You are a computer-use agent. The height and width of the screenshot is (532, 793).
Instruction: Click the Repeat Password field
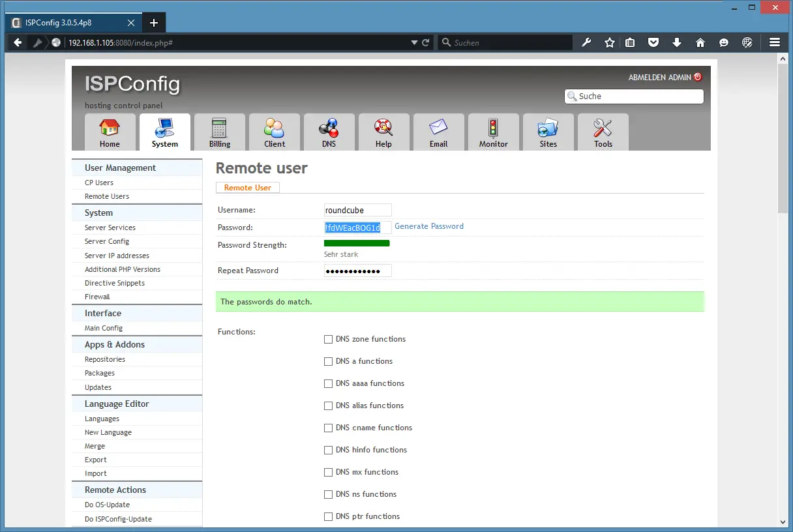pos(358,271)
